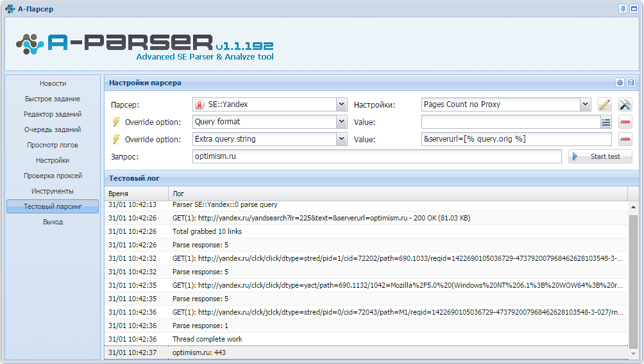644x364 pixels.
Task: Remove the Query format override option
Action: click(625, 122)
